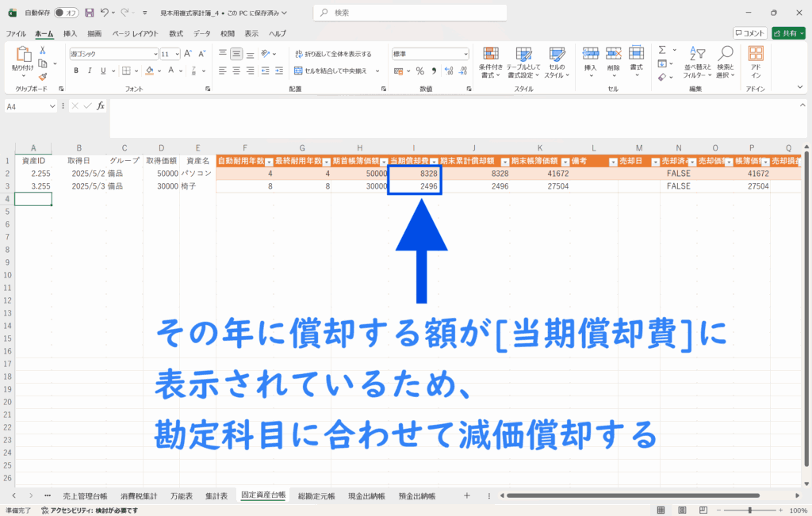This screenshot has height=516, width=812.
Task: Click the 共有 share button
Action: click(x=787, y=33)
